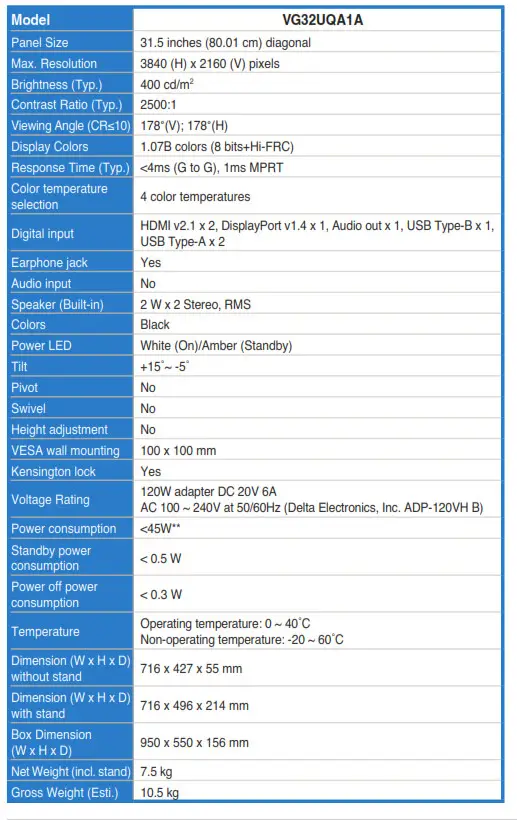
Task: Click the White (On)/Amber (Standby) value
Action: pyautogui.click(x=216, y=346)
